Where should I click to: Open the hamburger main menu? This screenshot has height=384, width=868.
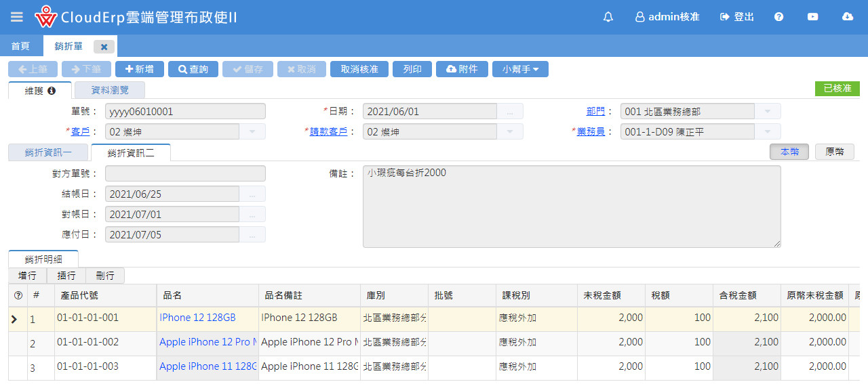17,17
